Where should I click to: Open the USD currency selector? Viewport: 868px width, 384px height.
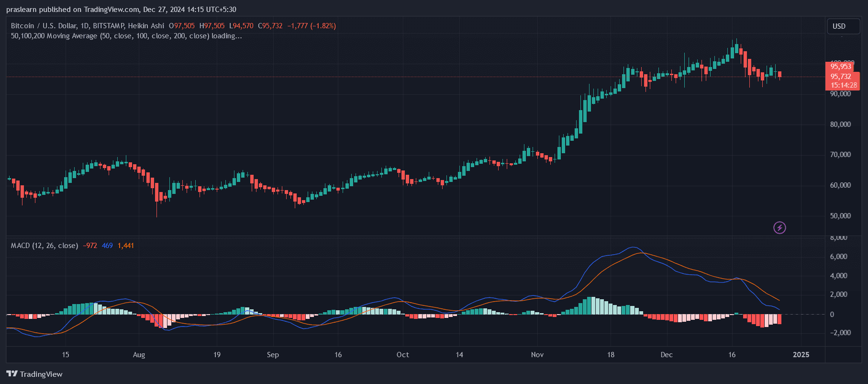[843, 26]
